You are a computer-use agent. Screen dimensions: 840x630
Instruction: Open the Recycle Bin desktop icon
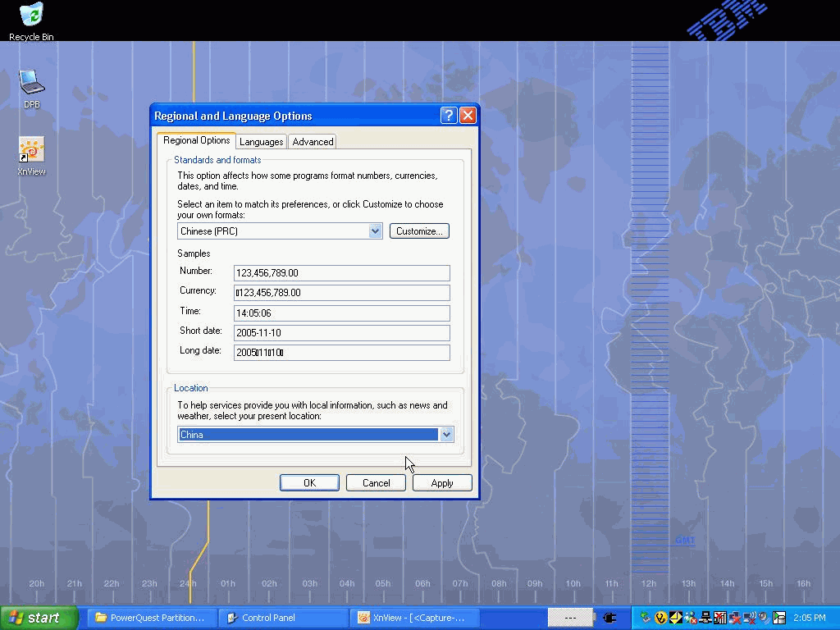click(31, 16)
